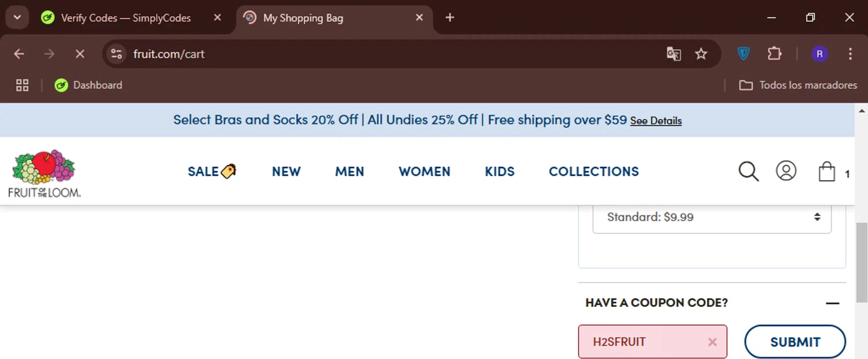Image resolution: width=868 pixels, height=359 pixels.
Task: Expand the tab search dropdown arrow
Action: point(17,18)
